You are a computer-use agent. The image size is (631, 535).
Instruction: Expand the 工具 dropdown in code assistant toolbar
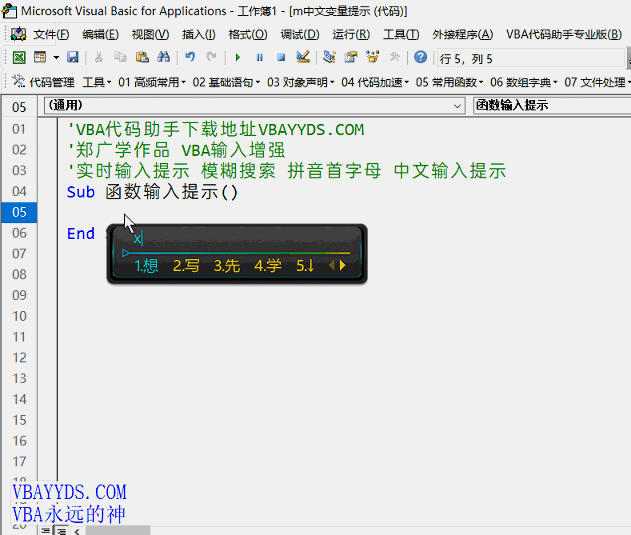[97, 82]
